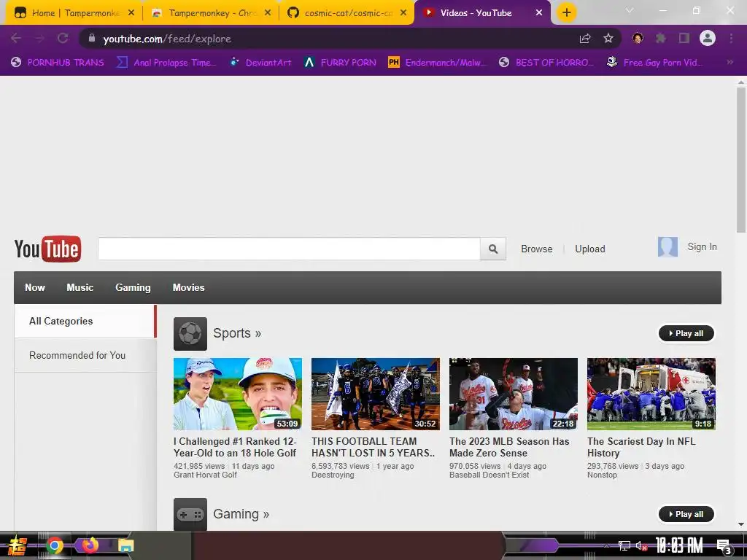Select the Now menu item
Image resolution: width=747 pixels, height=560 pixels.
pos(35,287)
